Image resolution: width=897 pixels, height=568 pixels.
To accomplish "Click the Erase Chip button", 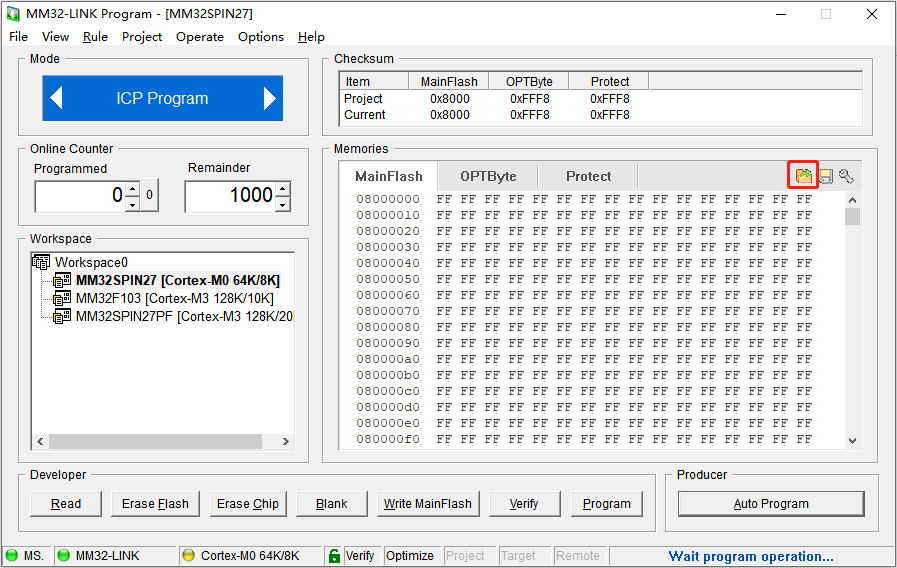I will (x=248, y=504).
